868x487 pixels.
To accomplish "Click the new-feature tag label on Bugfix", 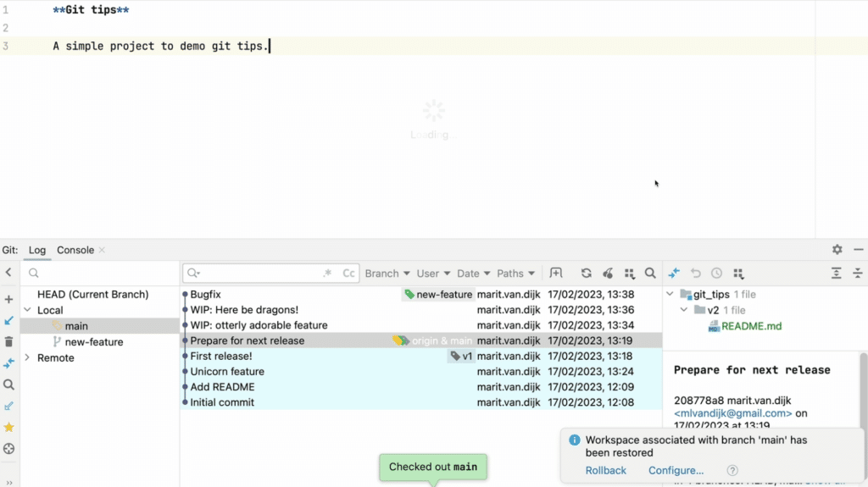I will pyautogui.click(x=438, y=295).
